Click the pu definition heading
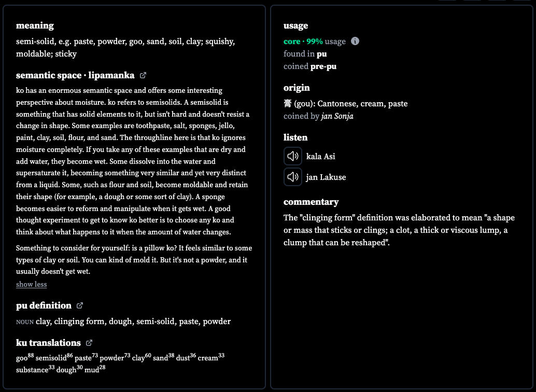This screenshot has height=392, width=536. click(44, 305)
